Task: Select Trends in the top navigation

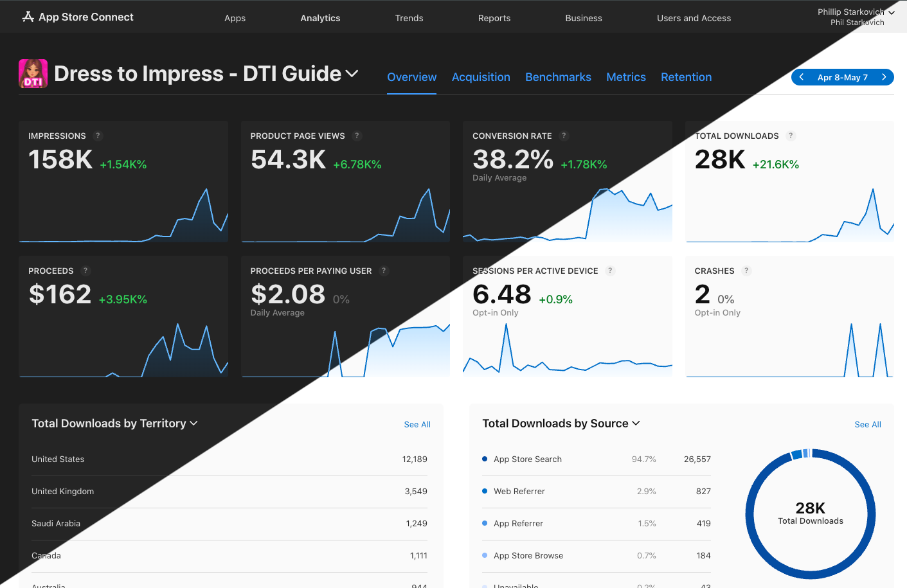Action: click(409, 17)
